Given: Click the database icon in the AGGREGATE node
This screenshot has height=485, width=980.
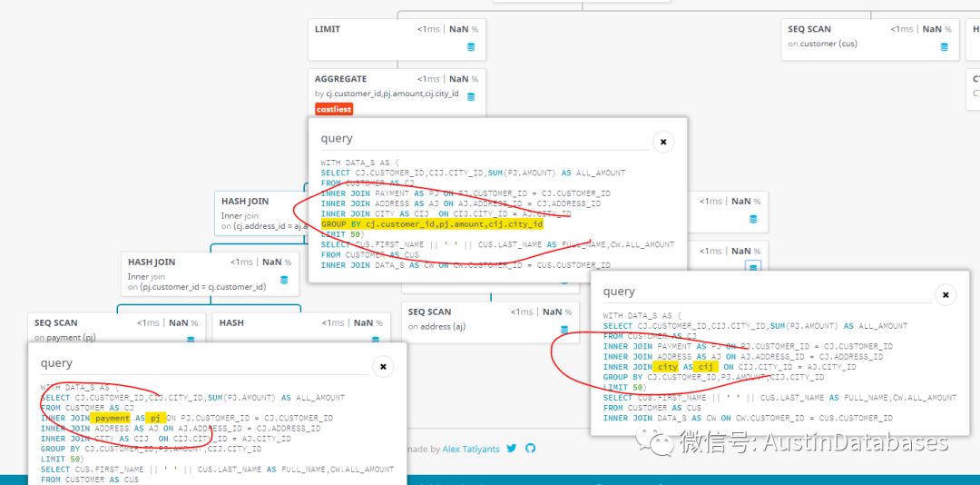Looking at the screenshot, I should pos(471,97).
